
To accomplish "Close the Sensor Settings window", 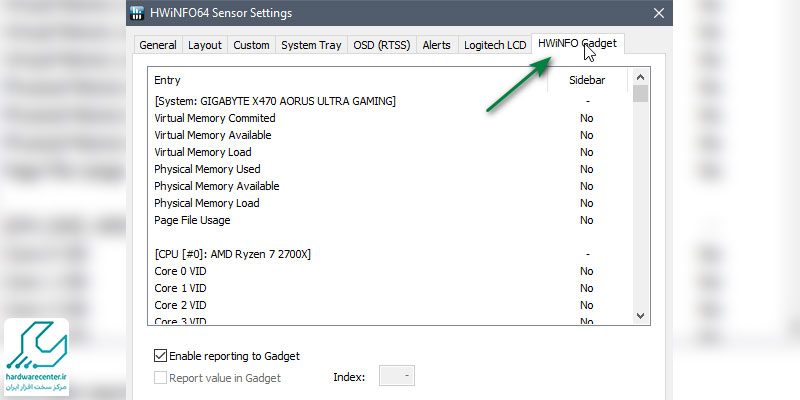I will point(659,13).
